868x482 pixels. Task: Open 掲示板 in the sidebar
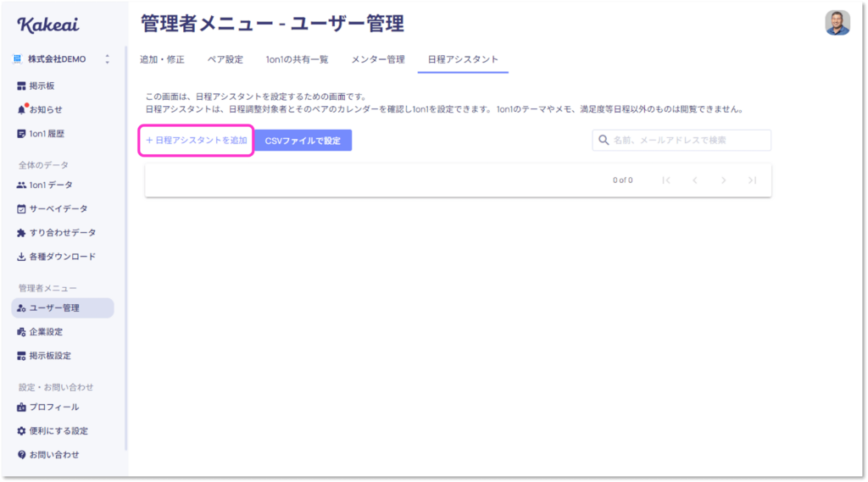point(42,86)
